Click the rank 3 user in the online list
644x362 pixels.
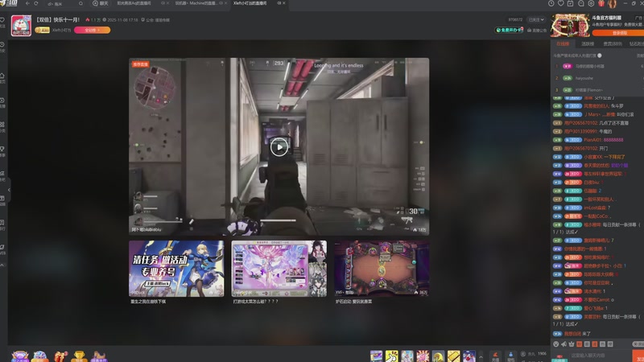pyautogui.click(x=589, y=90)
